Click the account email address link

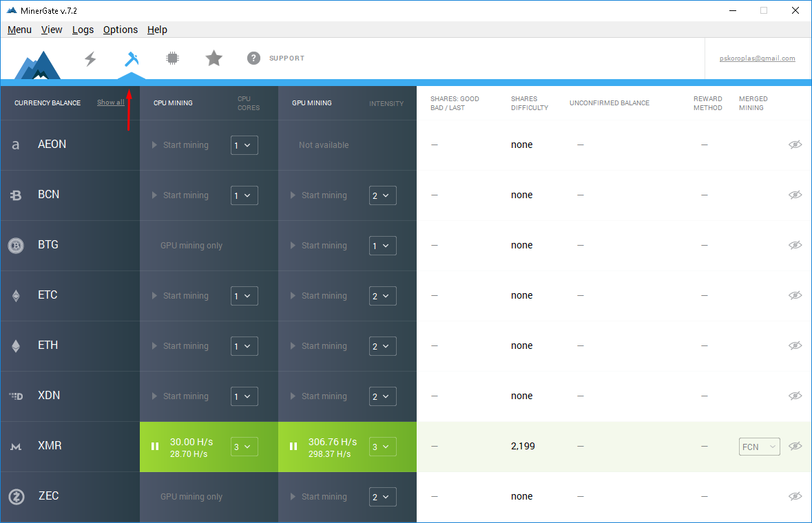click(x=757, y=58)
